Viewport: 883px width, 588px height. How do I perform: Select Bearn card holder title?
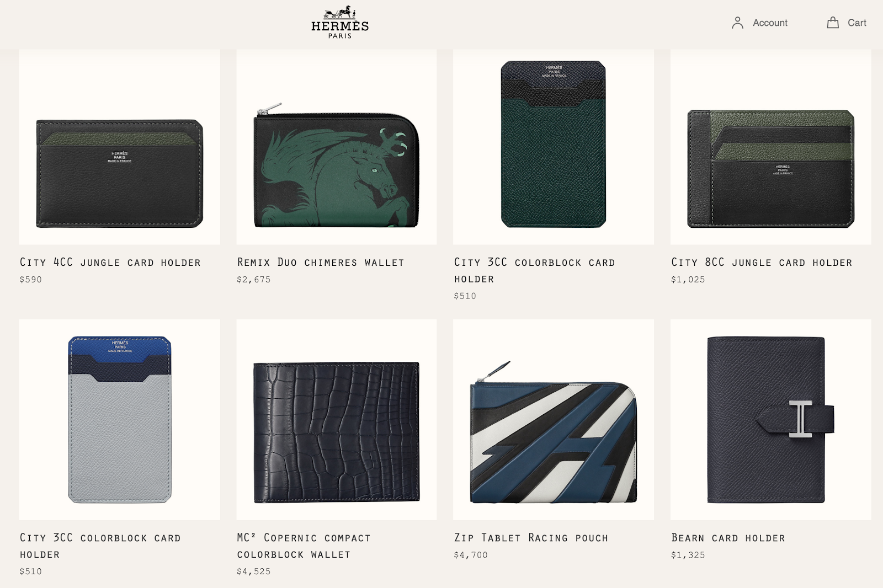pos(728,538)
